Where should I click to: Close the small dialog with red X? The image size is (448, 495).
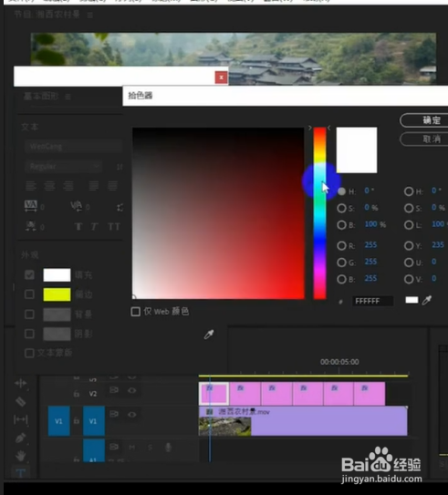221,77
